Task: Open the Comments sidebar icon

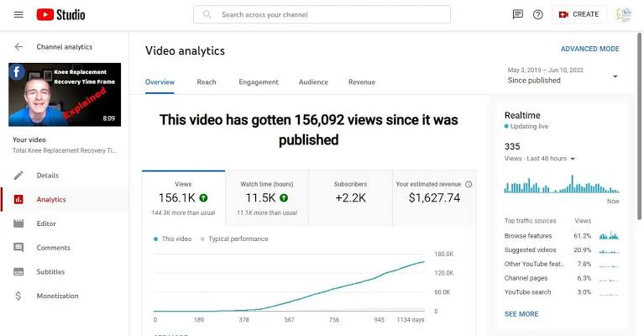Action: [18, 248]
